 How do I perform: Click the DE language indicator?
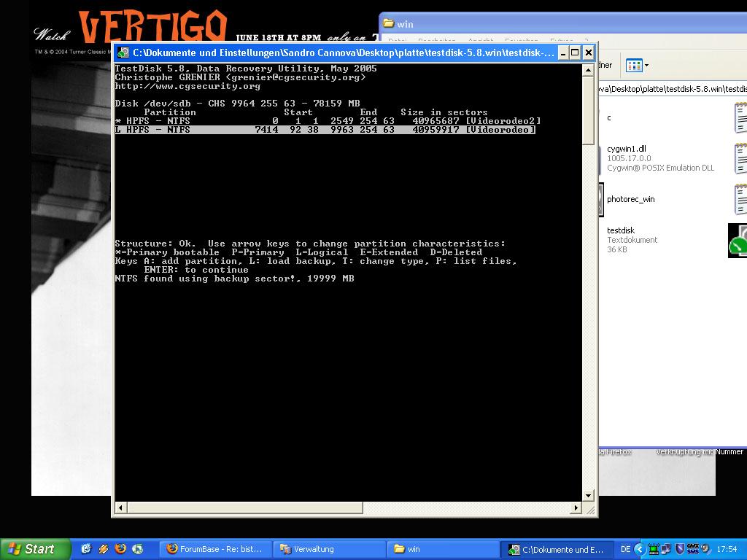click(625, 549)
